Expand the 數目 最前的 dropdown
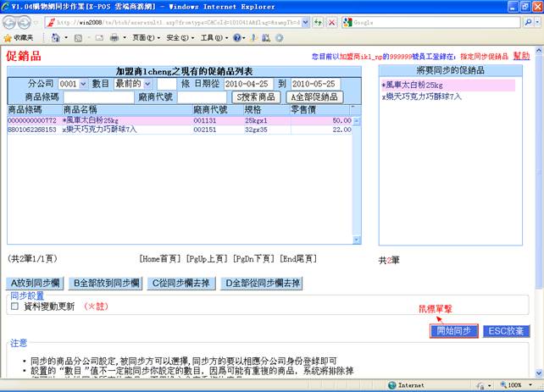 133,84
